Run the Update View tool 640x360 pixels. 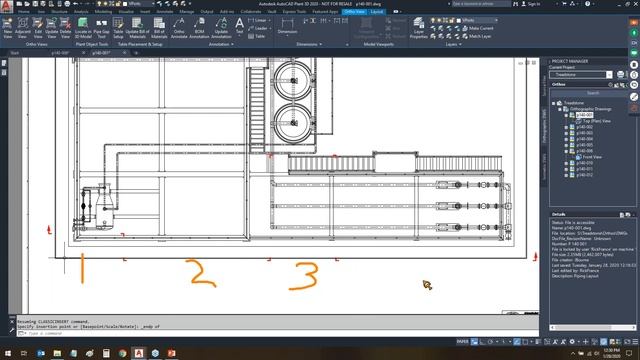[51, 28]
